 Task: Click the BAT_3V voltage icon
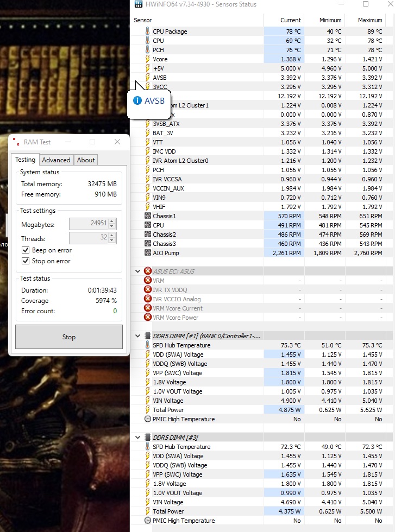point(147,132)
